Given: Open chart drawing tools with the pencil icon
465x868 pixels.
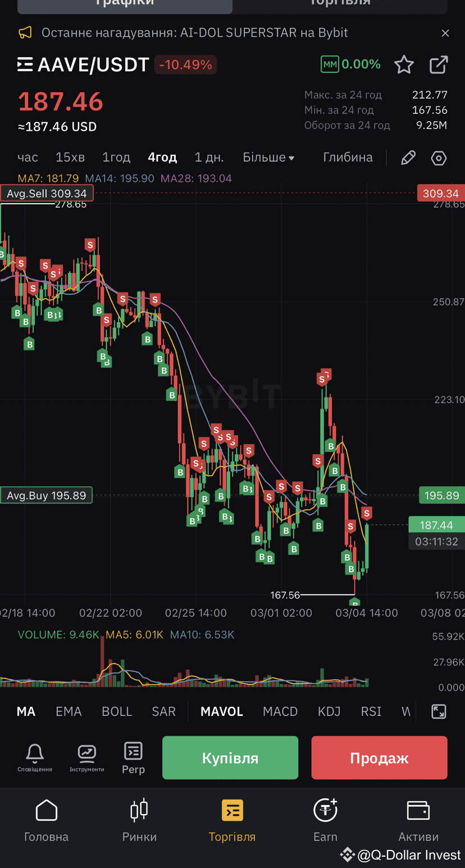Looking at the screenshot, I should 408,158.
